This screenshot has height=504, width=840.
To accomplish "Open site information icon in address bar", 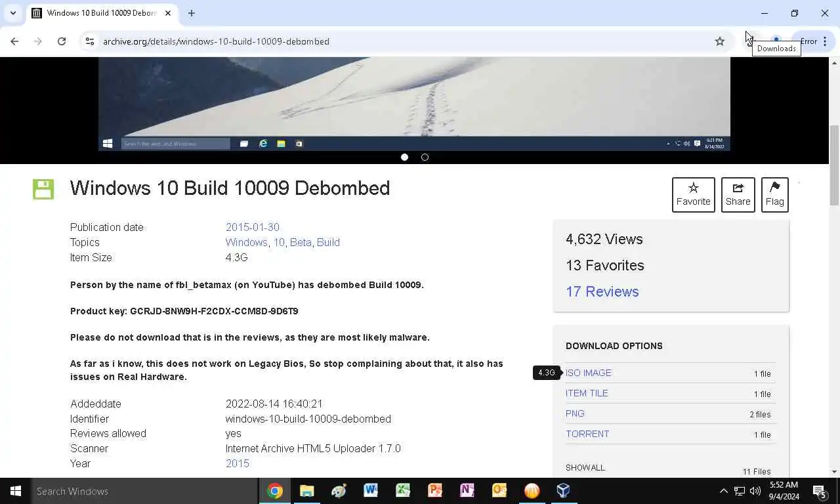I will point(90,41).
